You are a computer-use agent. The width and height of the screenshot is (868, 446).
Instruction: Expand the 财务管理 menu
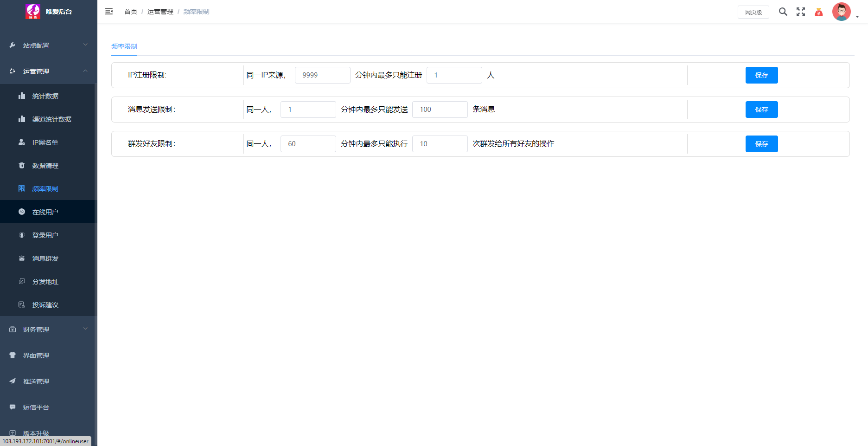[x=48, y=330]
